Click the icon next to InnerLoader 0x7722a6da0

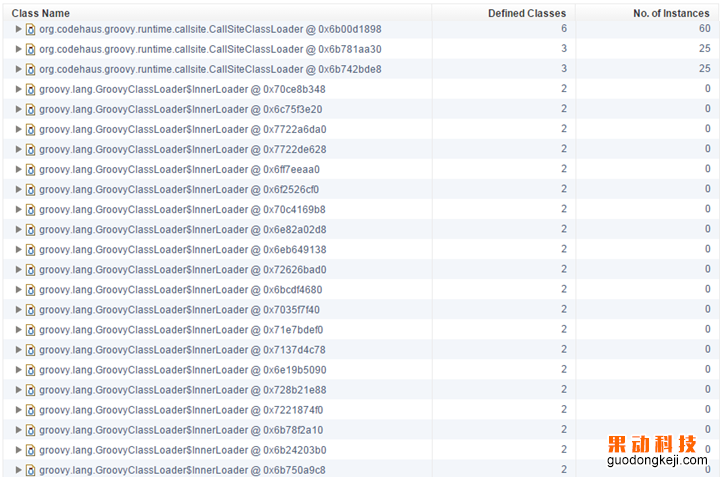pyautogui.click(x=30, y=129)
